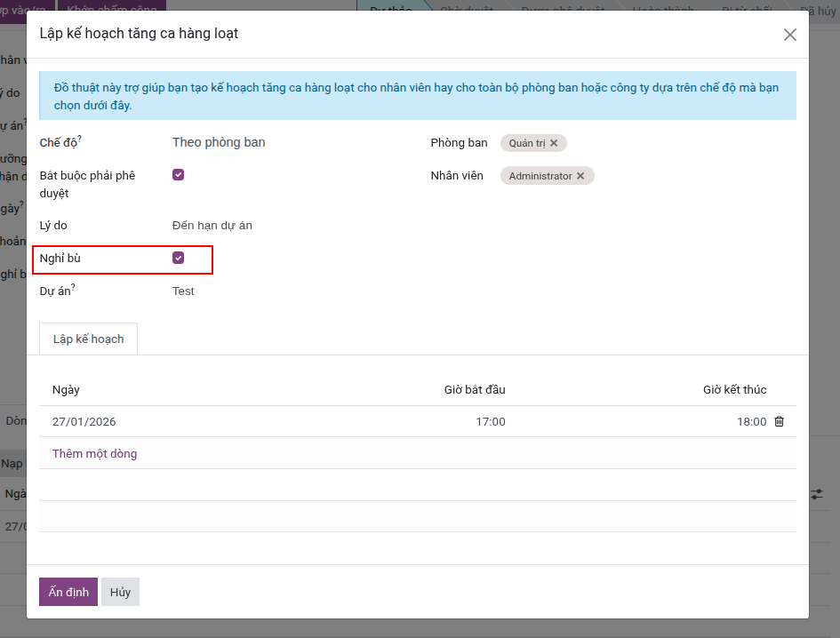Show help tooltip next to Chế độ
840x638 pixels.
pyautogui.click(x=79, y=139)
